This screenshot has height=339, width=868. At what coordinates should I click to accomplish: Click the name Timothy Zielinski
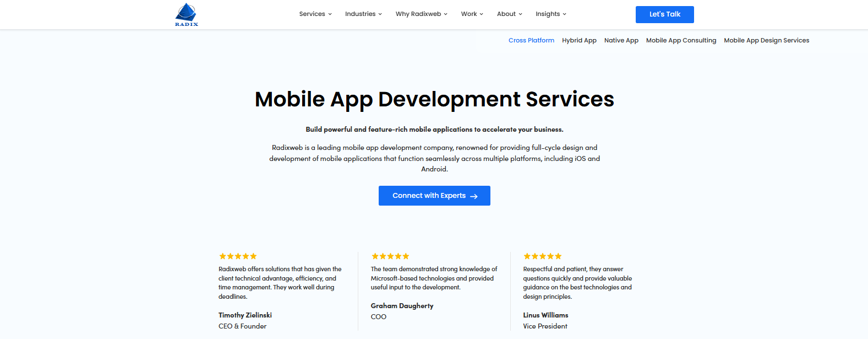tap(245, 315)
